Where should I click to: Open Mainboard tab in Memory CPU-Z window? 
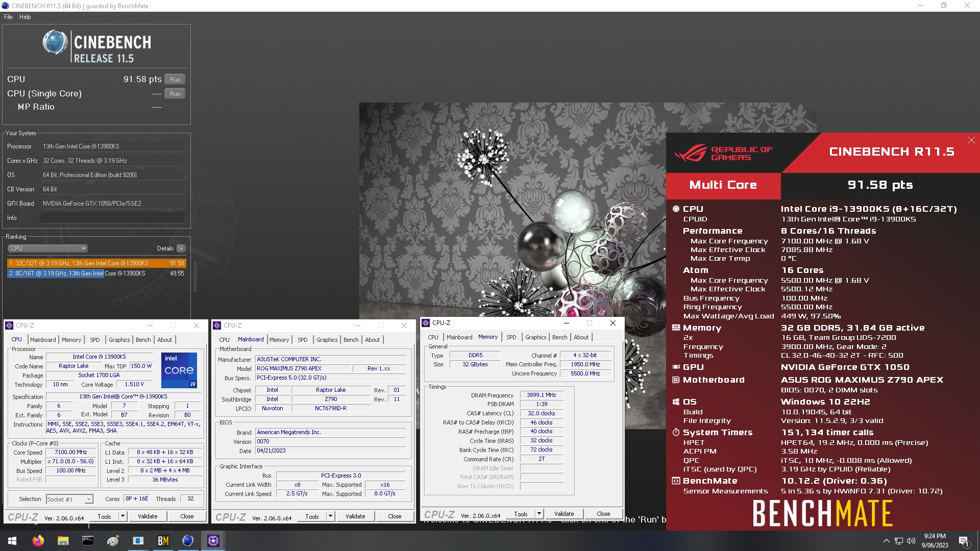(459, 337)
